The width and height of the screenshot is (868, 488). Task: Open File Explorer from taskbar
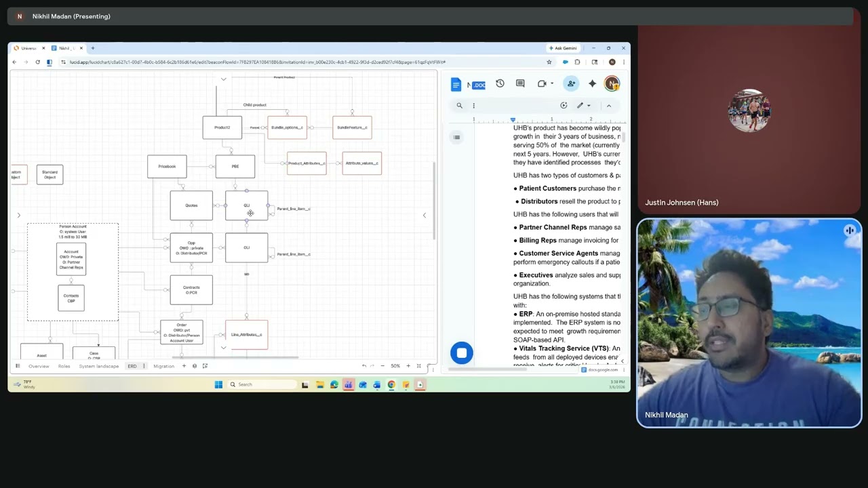pyautogui.click(x=319, y=384)
